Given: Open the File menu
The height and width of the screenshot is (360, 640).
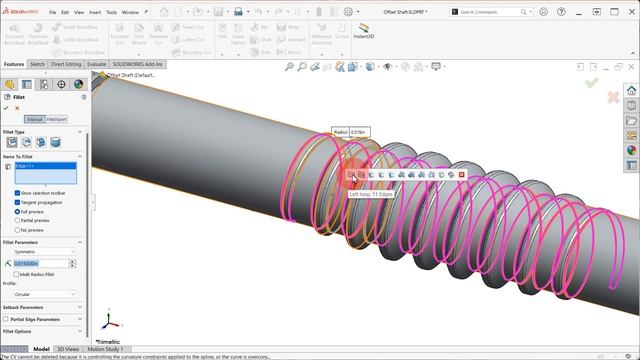Looking at the screenshot, I should coord(53,12).
